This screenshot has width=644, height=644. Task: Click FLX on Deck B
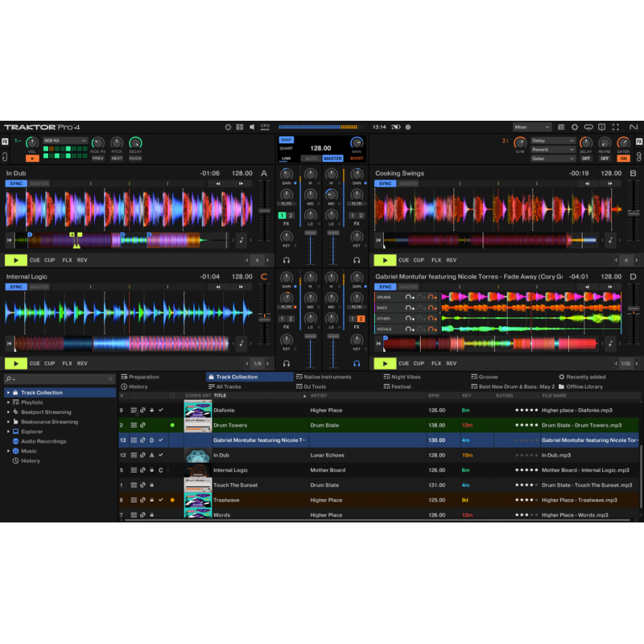(436, 260)
